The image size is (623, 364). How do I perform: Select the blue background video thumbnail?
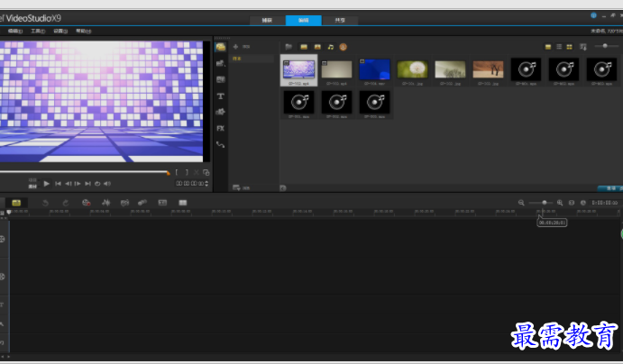coord(374,70)
